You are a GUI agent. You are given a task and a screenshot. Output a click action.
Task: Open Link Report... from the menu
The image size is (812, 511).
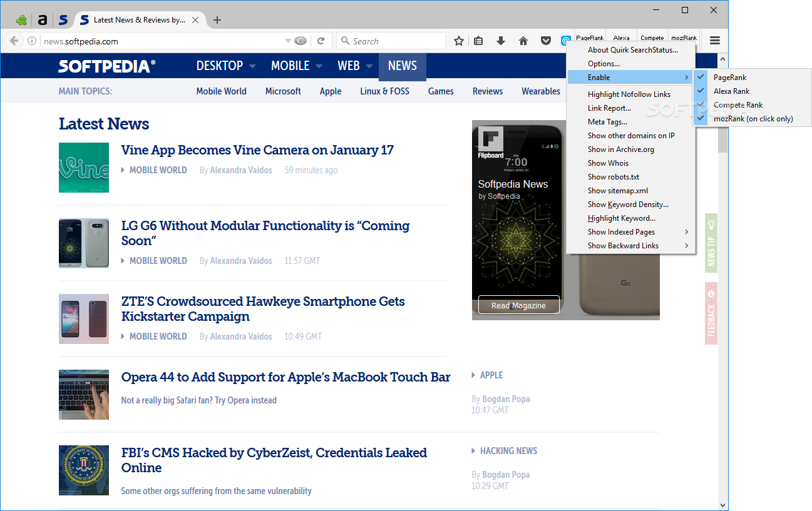[x=631, y=108]
